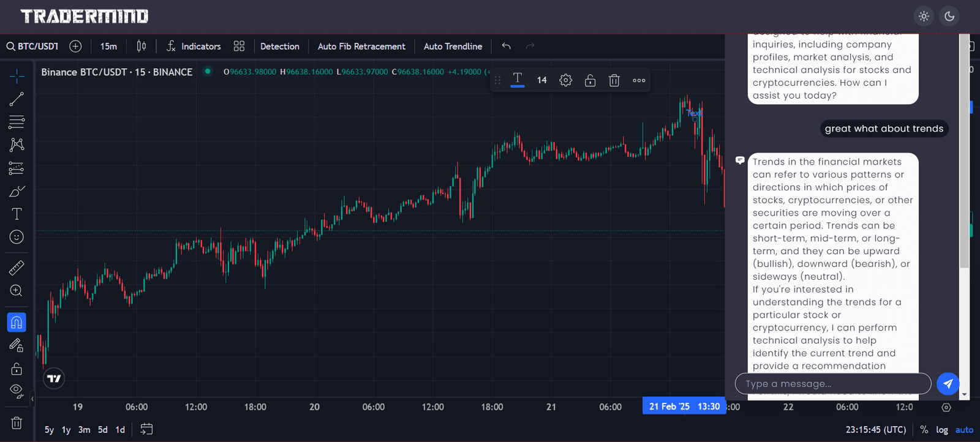Viewport: 980px width, 442px height.
Task: Select the 5y time range
Action: click(49, 430)
